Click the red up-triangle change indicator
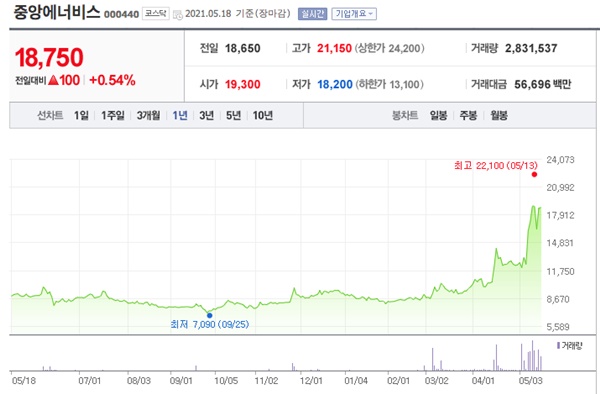This screenshot has height=394, width=600. (53, 80)
